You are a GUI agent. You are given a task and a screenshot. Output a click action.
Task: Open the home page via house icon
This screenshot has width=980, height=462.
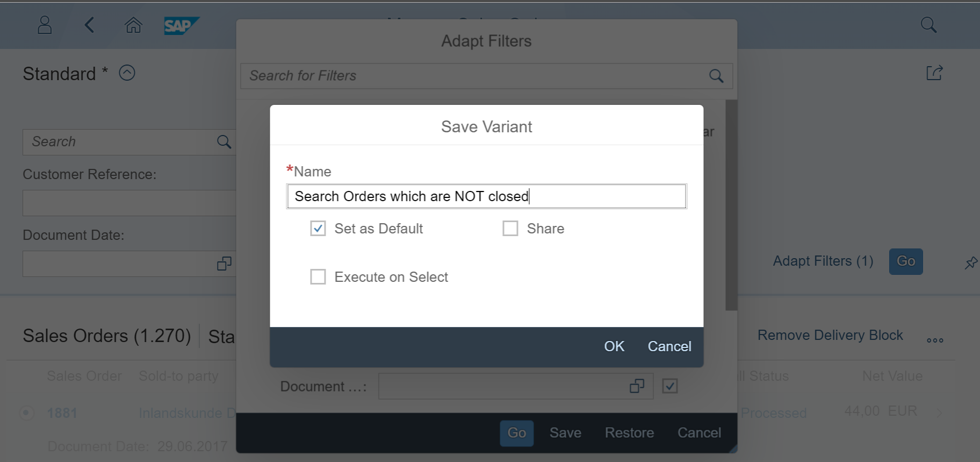133,25
